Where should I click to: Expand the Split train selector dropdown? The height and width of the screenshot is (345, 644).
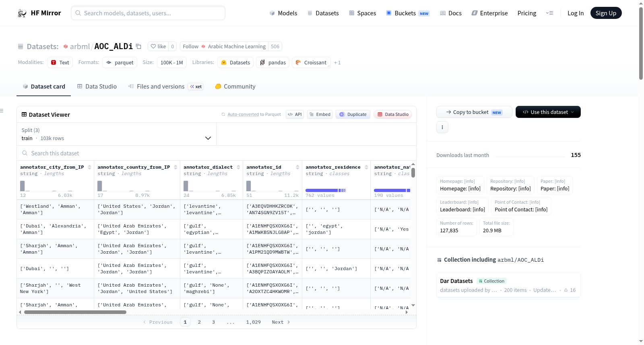pyautogui.click(x=117, y=134)
